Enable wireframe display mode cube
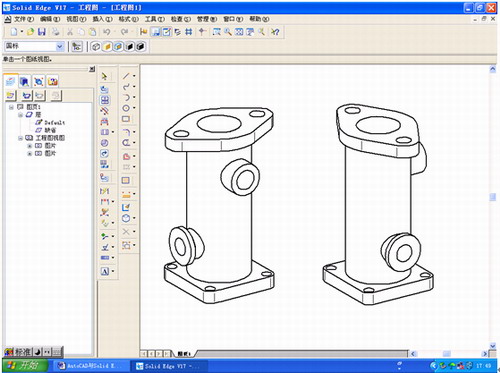Image resolution: width=500 pixels, height=373 pixels. coord(96,46)
